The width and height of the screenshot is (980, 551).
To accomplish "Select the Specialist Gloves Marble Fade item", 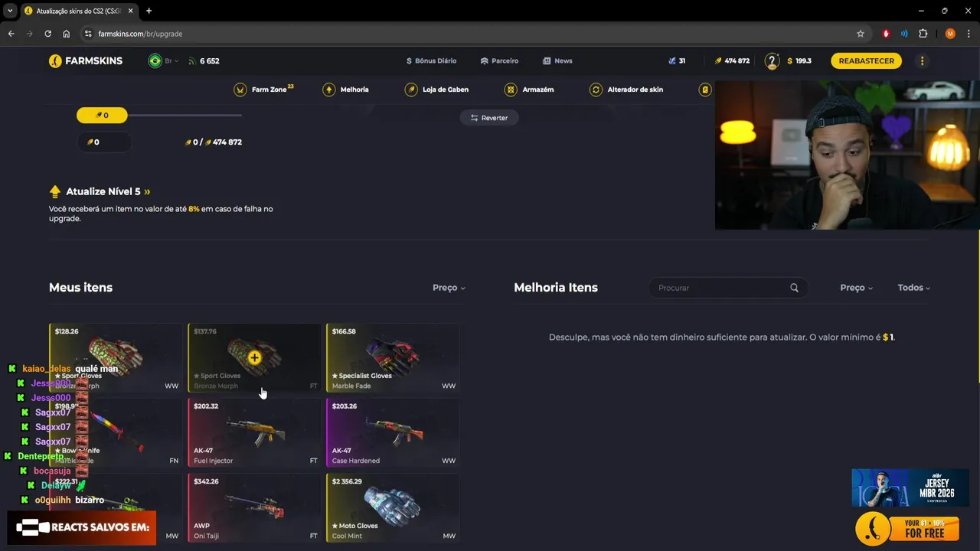I will [393, 357].
